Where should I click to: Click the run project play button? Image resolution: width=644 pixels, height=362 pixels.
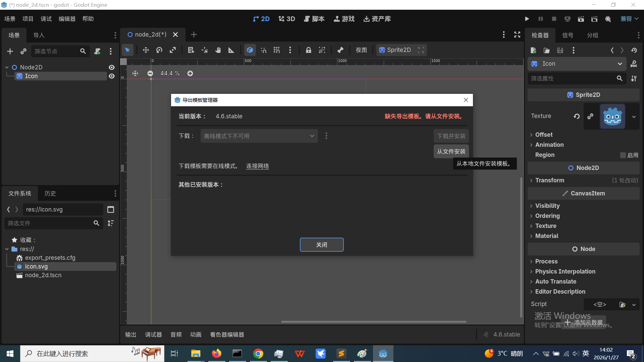coord(527,19)
